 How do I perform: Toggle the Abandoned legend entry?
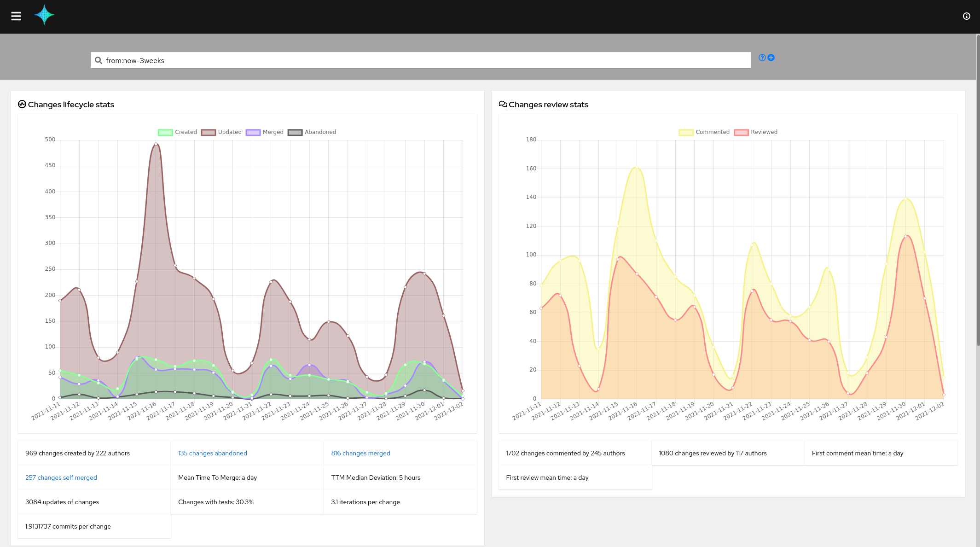[312, 132]
